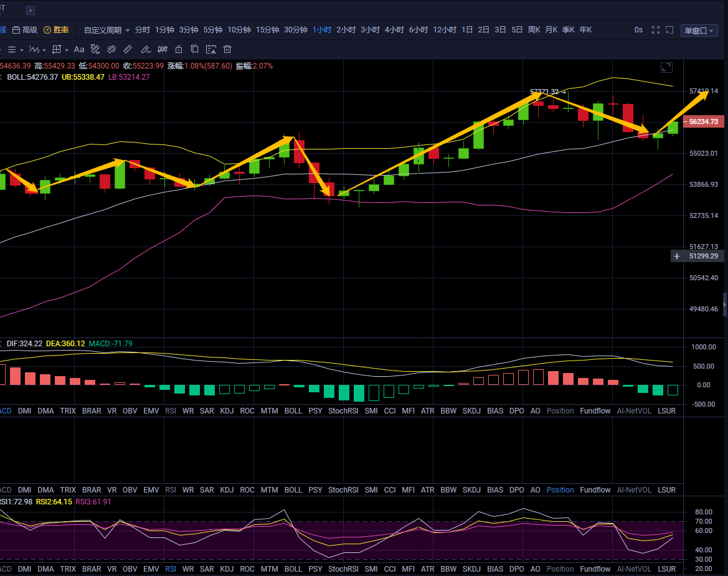Select the Aa text annotation tool
This screenshot has height=576, width=728.
pos(79,49)
